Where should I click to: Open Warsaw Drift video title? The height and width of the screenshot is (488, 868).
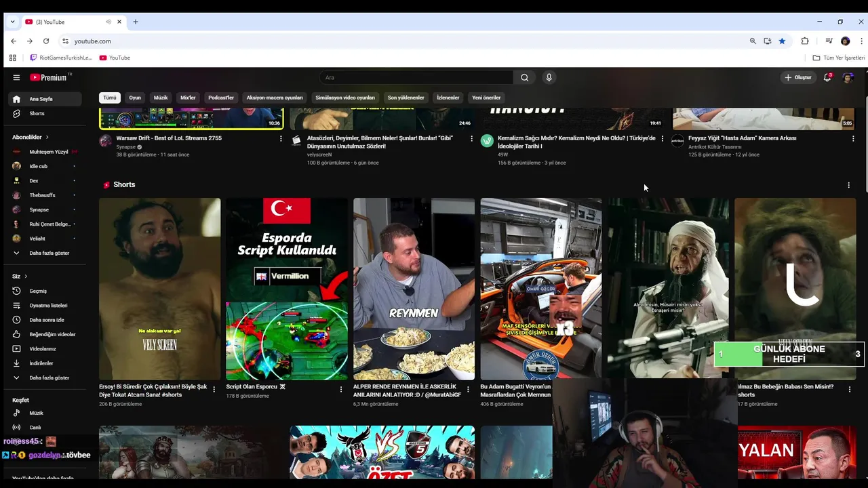169,138
